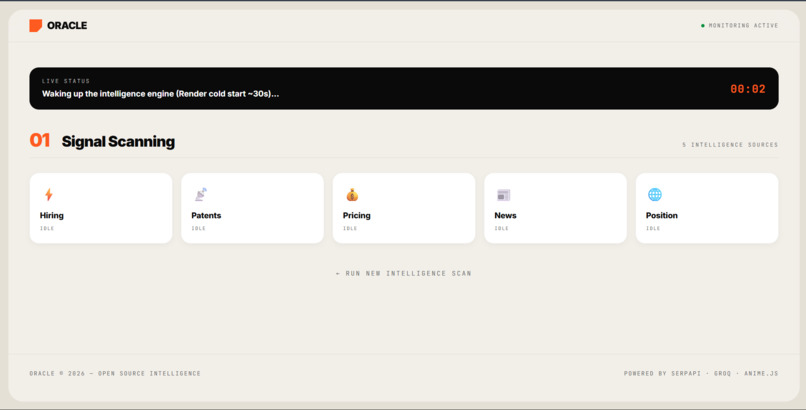The height and width of the screenshot is (410, 806).
Task: Click the lightning bolt Hiring icon
Action: pos(48,195)
